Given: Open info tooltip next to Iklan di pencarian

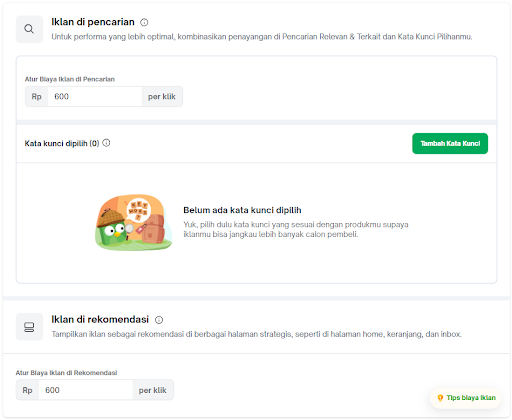Looking at the screenshot, I should tap(144, 22).
